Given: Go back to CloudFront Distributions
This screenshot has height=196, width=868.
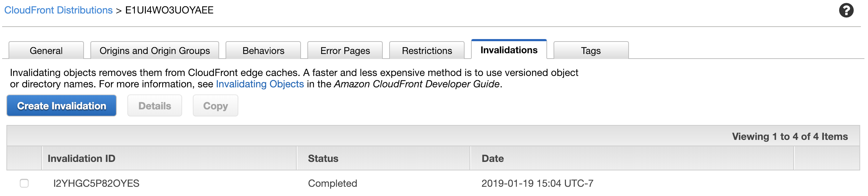Looking at the screenshot, I should point(58,10).
